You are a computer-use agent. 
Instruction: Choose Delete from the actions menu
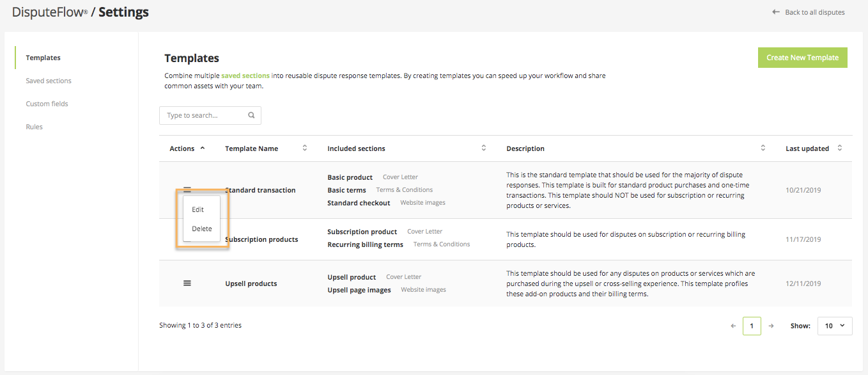(x=201, y=228)
